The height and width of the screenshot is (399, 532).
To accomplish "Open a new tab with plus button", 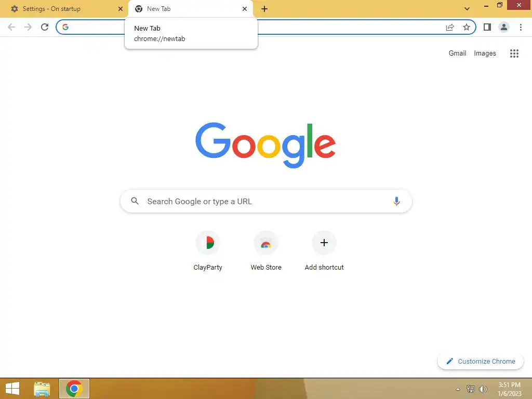I will (264, 9).
